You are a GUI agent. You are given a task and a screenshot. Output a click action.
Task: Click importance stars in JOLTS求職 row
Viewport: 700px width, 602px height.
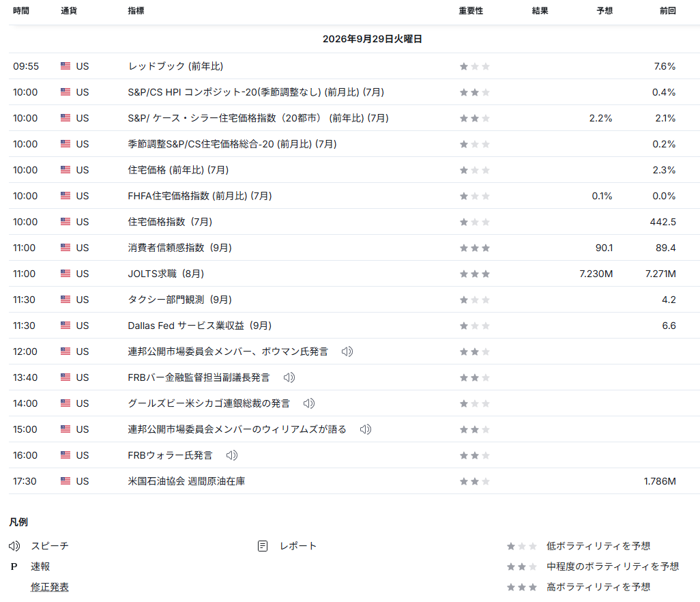point(475,274)
